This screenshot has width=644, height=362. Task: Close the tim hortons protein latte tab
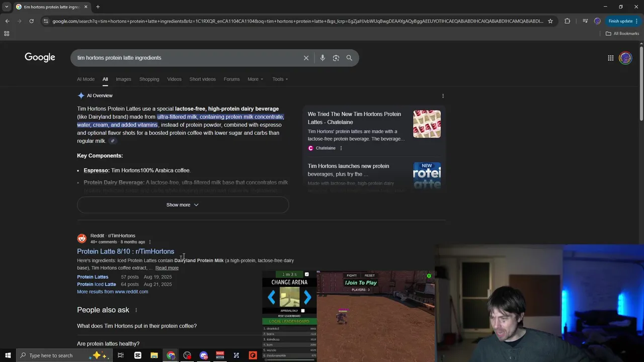point(86,7)
